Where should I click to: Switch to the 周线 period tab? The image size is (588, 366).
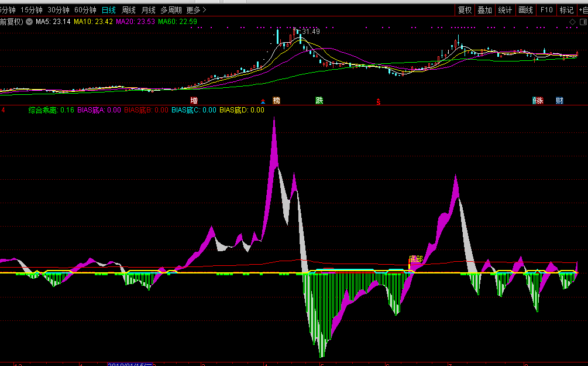click(128, 10)
